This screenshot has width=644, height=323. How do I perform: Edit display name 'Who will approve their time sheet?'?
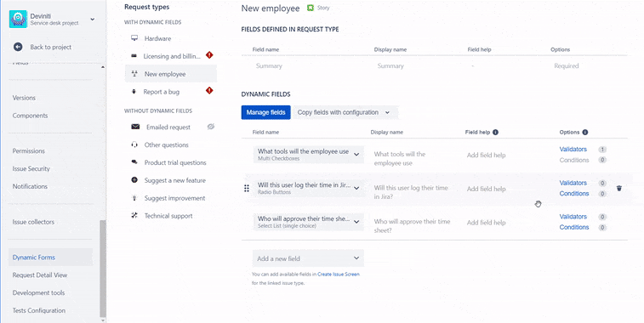coord(412,226)
